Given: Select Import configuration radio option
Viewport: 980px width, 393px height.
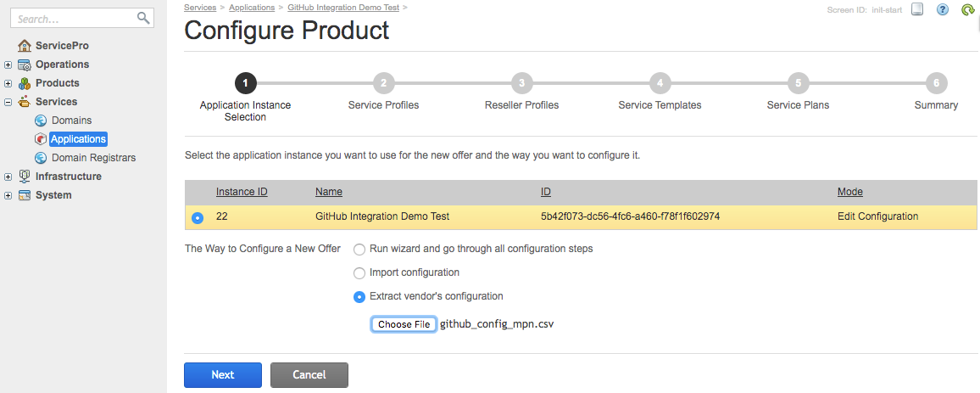Looking at the screenshot, I should (359, 273).
